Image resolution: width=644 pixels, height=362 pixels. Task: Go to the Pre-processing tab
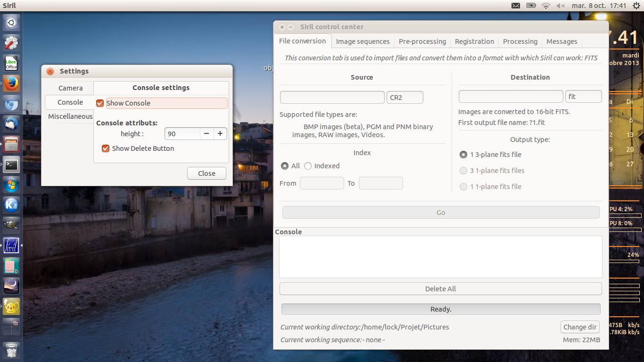[422, 41]
